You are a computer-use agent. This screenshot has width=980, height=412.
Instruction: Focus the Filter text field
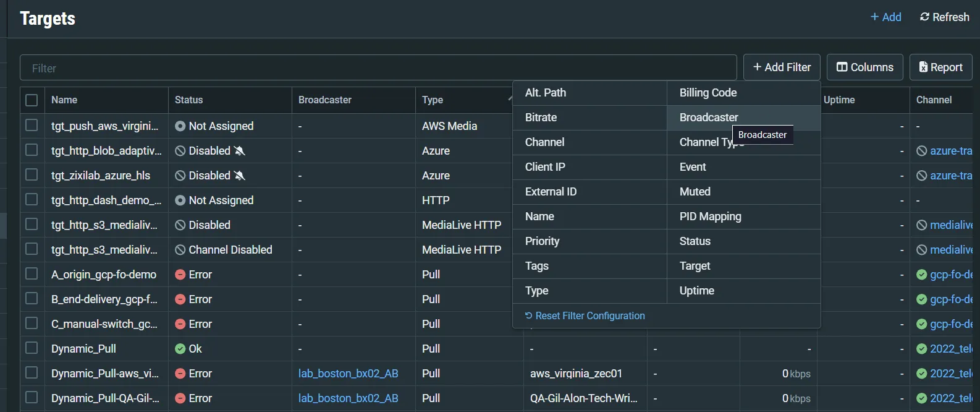click(x=378, y=67)
